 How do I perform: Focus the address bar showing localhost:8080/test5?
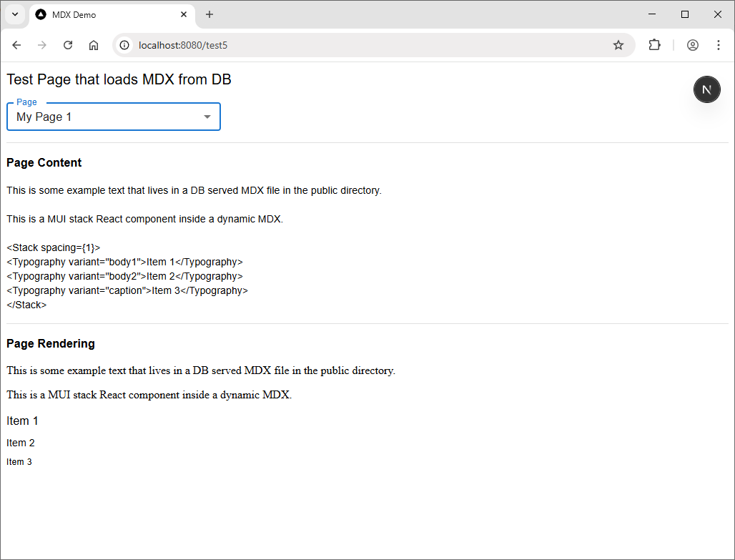357,45
